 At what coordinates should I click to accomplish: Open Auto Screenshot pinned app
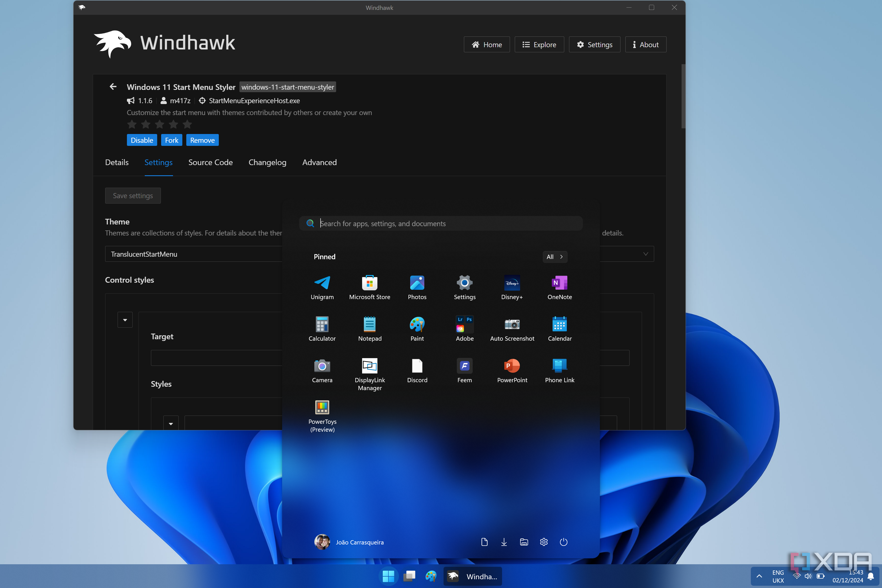point(512,329)
